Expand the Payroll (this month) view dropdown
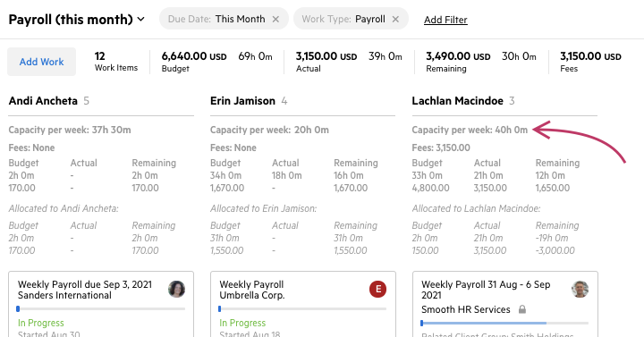Screen dimensions: 644x337 (141, 20)
